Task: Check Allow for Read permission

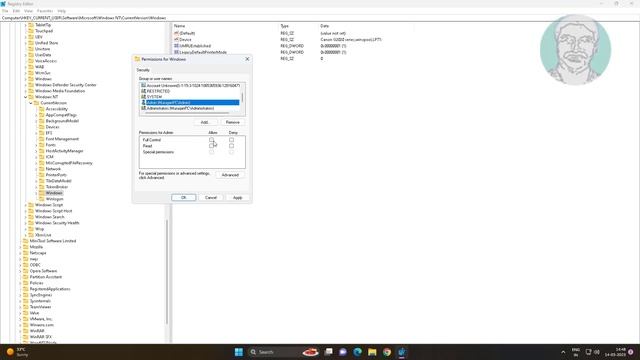Action: [211, 146]
